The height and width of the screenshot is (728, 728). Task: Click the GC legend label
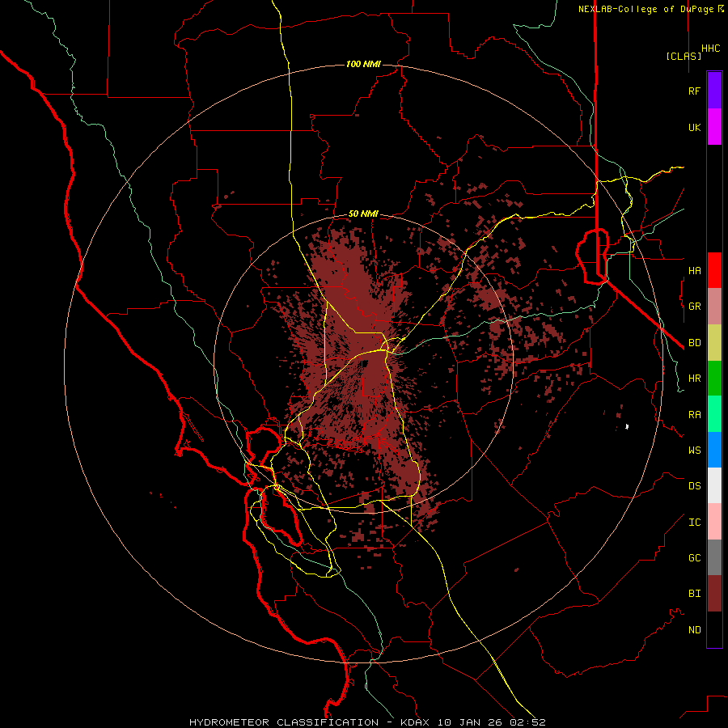click(695, 558)
